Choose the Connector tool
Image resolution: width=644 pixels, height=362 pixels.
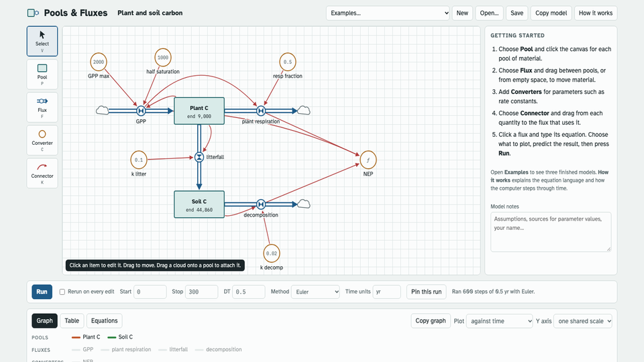(x=42, y=173)
